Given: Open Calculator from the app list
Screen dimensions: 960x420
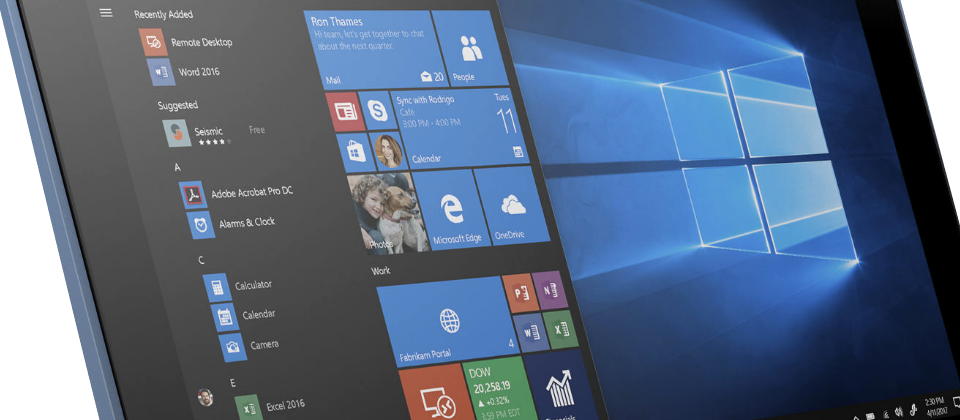Looking at the screenshot, I should click(238, 287).
